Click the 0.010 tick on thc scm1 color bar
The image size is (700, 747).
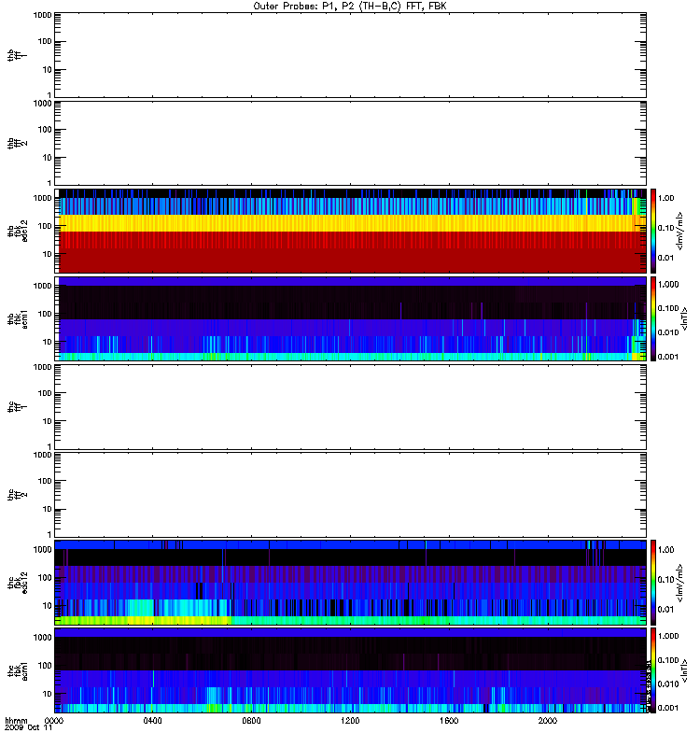(x=668, y=684)
